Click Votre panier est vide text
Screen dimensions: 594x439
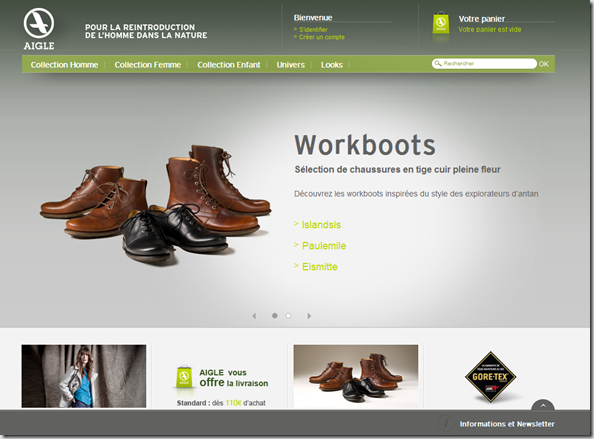[x=490, y=30]
